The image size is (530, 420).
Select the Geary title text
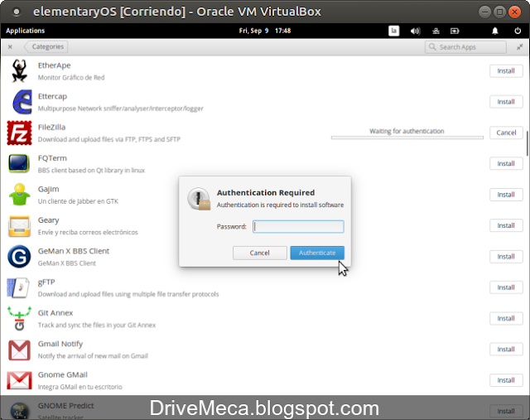coord(48,220)
